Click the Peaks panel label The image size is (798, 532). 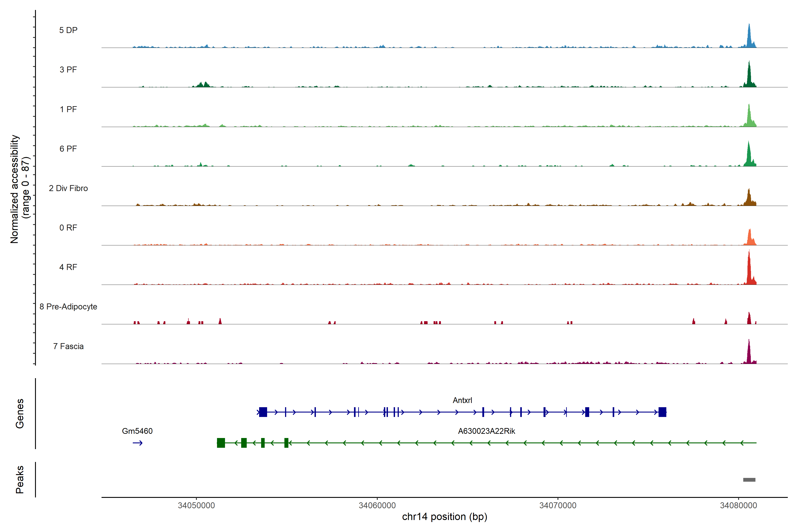[20, 479]
